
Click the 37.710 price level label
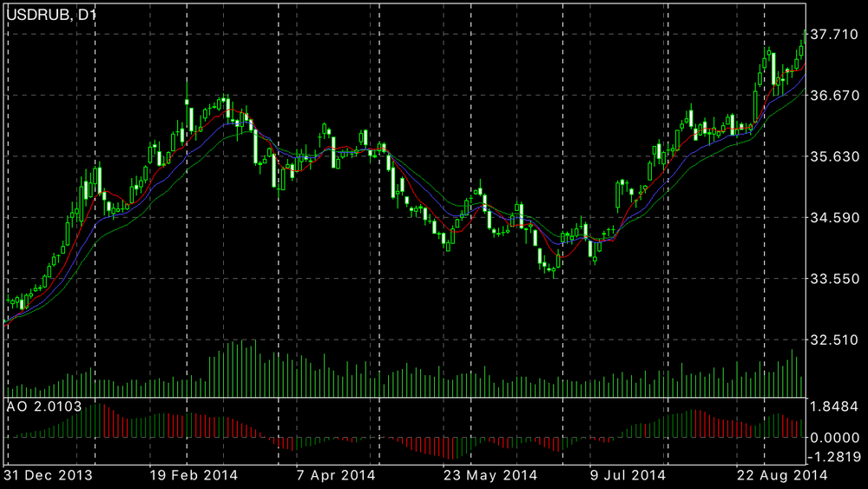coord(834,35)
